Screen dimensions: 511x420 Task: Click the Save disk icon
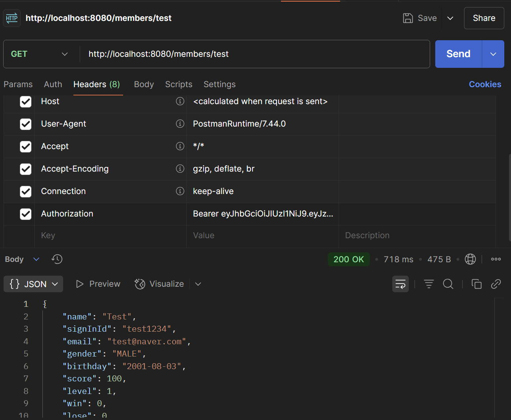408,18
